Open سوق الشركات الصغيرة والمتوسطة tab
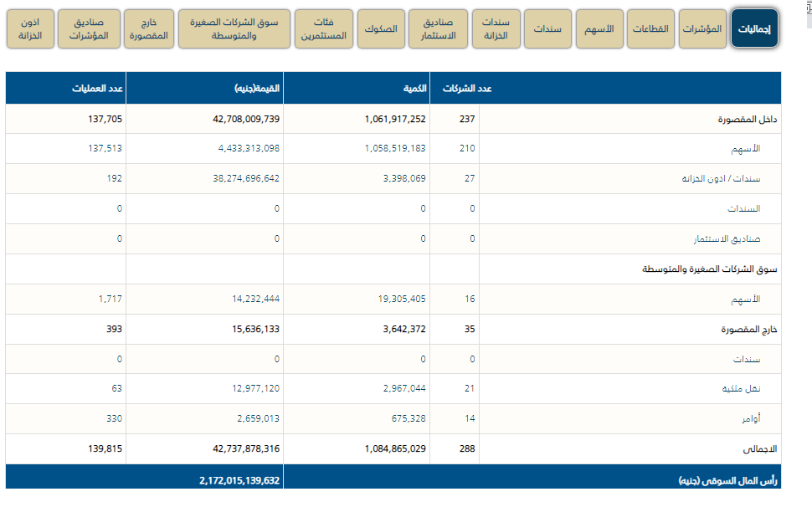The image size is (812, 507). (x=234, y=29)
